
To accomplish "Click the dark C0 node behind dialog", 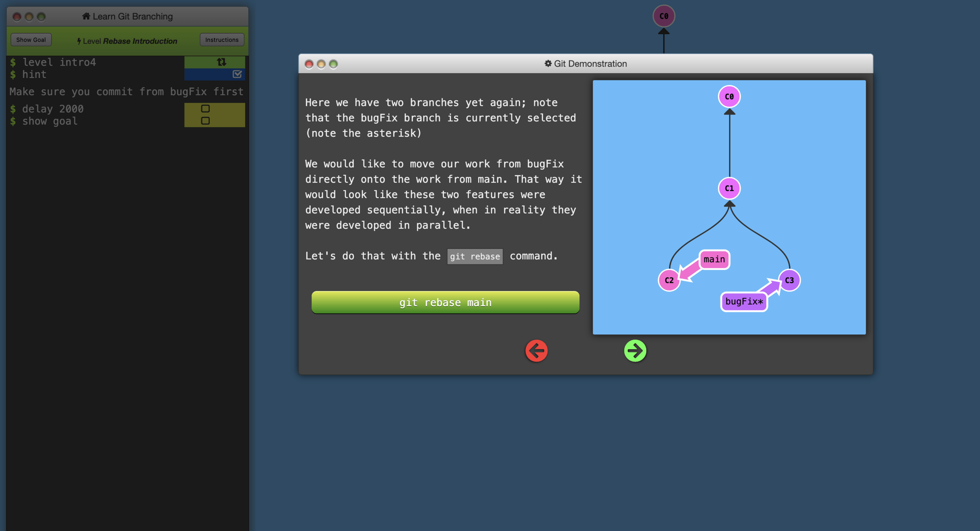I will 664,16.
